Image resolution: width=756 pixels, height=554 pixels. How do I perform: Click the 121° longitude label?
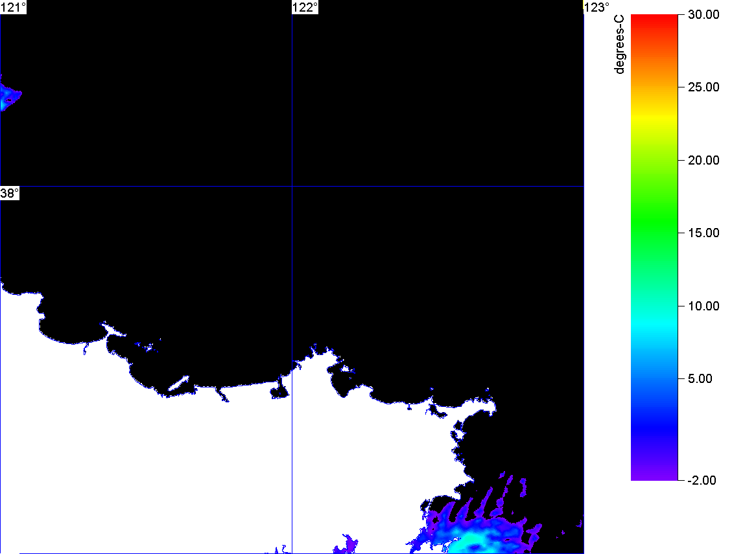click(x=13, y=7)
